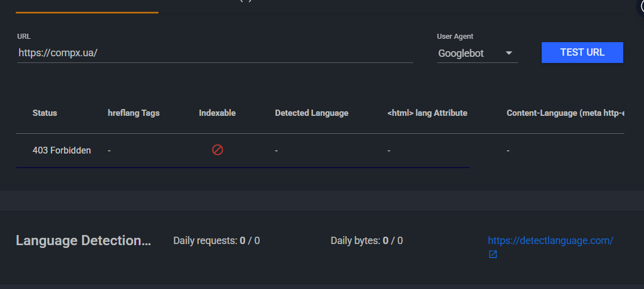The width and height of the screenshot is (644, 289).
Task: Click the blocked not-indexable icon
Action: tap(217, 150)
